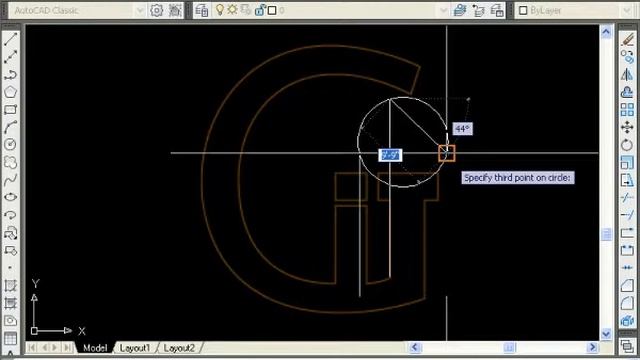The width and height of the screenshot is (640, 360).
Task: Select the Explode tool
Action: (x=627, y=320)
